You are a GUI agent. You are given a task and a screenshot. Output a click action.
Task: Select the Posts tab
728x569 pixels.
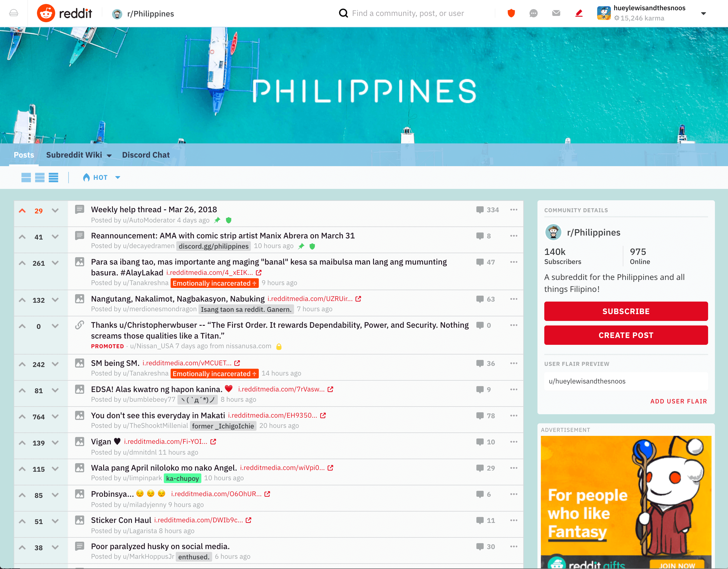pos(24,155)
